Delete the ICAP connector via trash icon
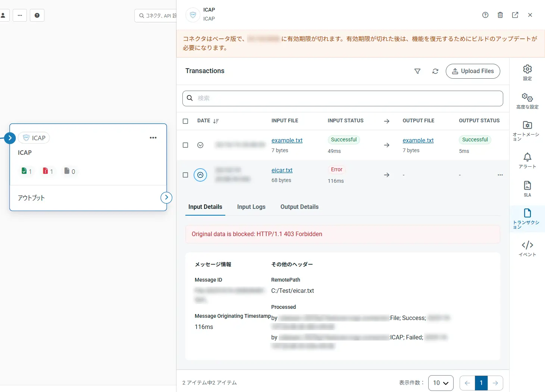The height and width of the screenshot is (392, 545). (500, 15)
